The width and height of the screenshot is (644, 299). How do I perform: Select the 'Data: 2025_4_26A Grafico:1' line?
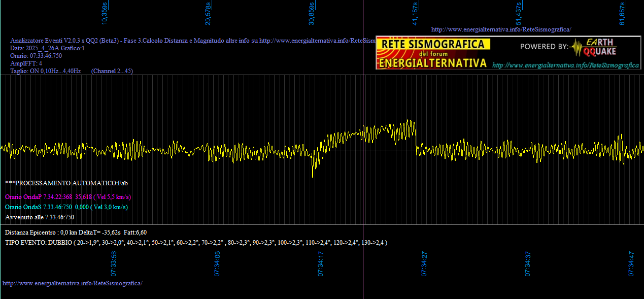(47, 48)
